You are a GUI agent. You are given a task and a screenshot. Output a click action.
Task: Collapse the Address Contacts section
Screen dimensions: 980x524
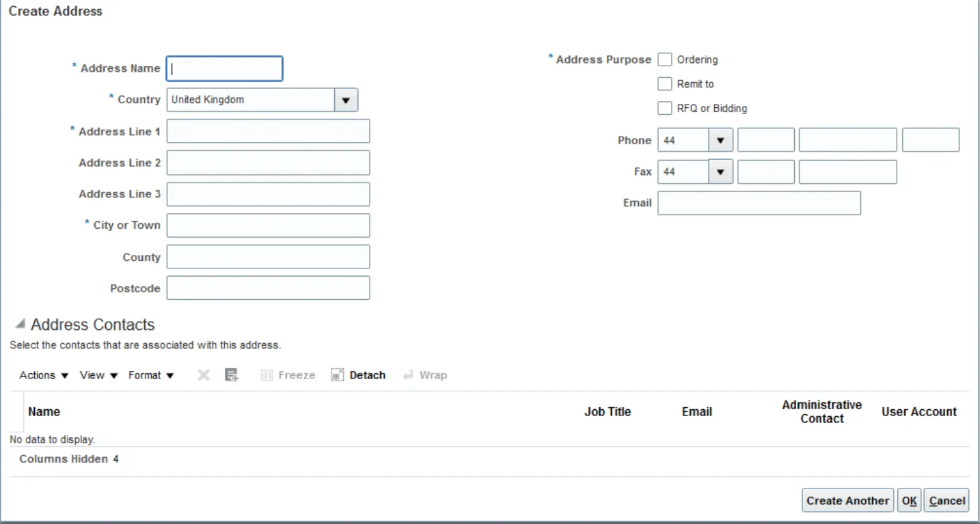click(x=21, y=325)
